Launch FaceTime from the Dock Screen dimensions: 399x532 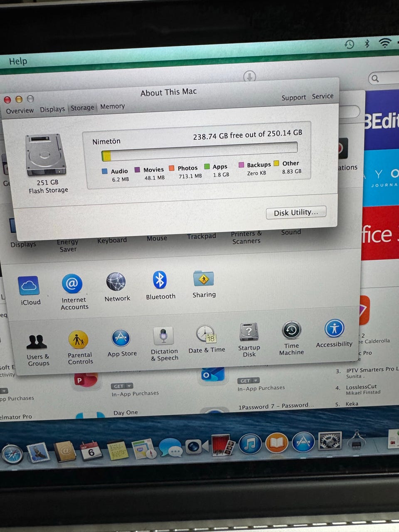point(197,447)
